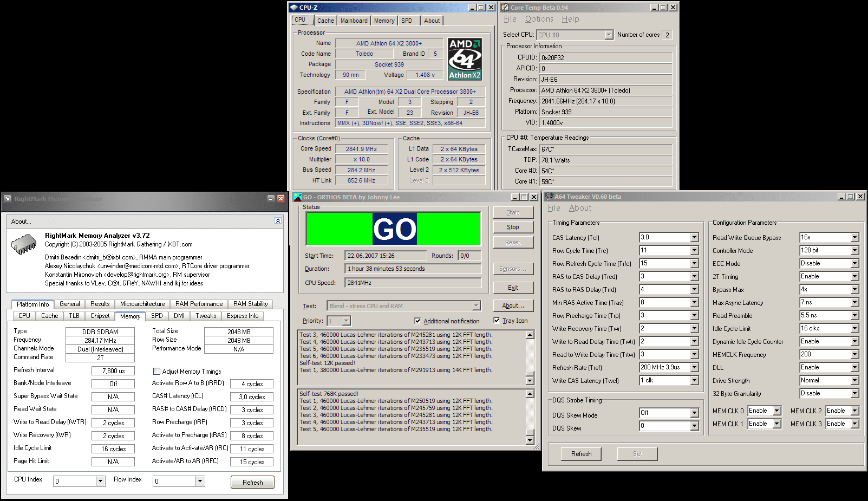This screenshot has width=868, height=501.
Task: Open the Row Index dropdown in RightMark
Action: [200, 481]
